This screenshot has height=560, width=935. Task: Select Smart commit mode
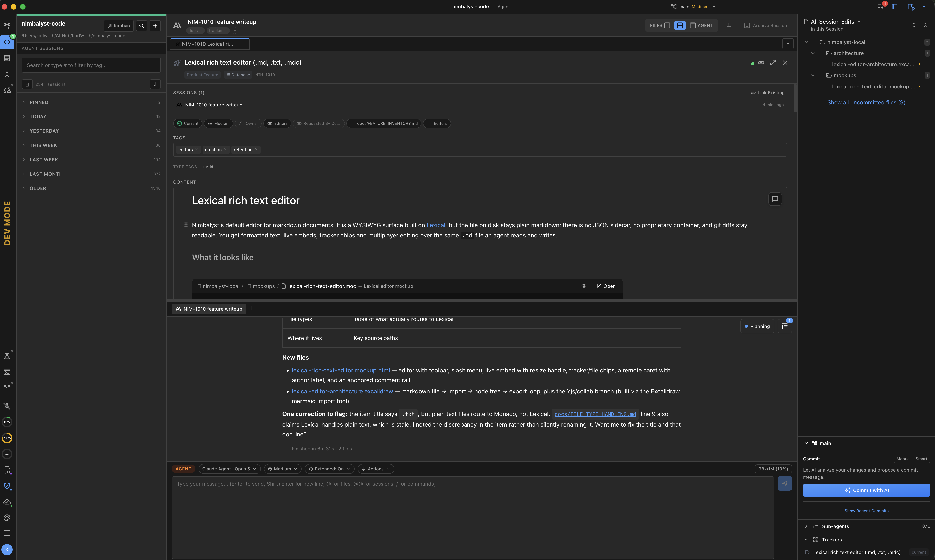921,459
